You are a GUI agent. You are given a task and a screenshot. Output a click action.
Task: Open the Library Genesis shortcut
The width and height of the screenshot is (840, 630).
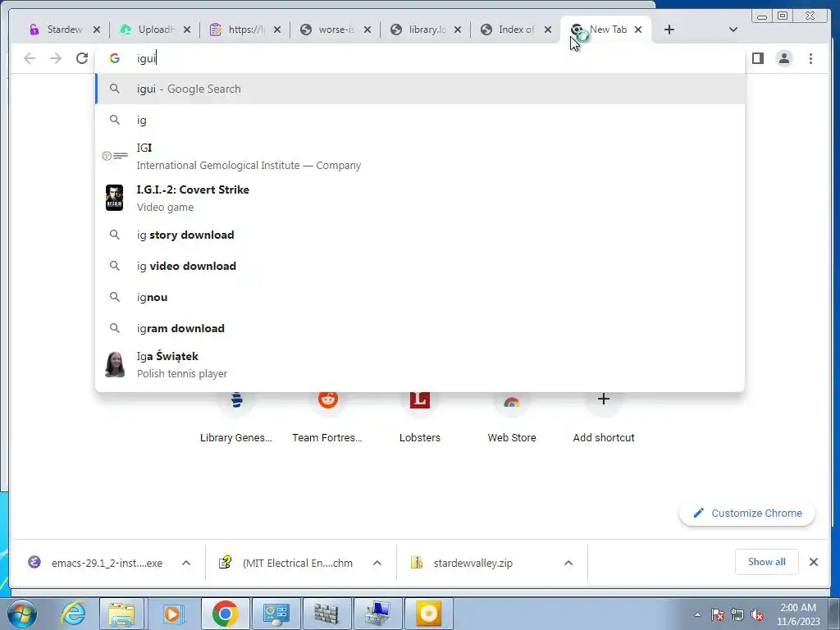236,418
